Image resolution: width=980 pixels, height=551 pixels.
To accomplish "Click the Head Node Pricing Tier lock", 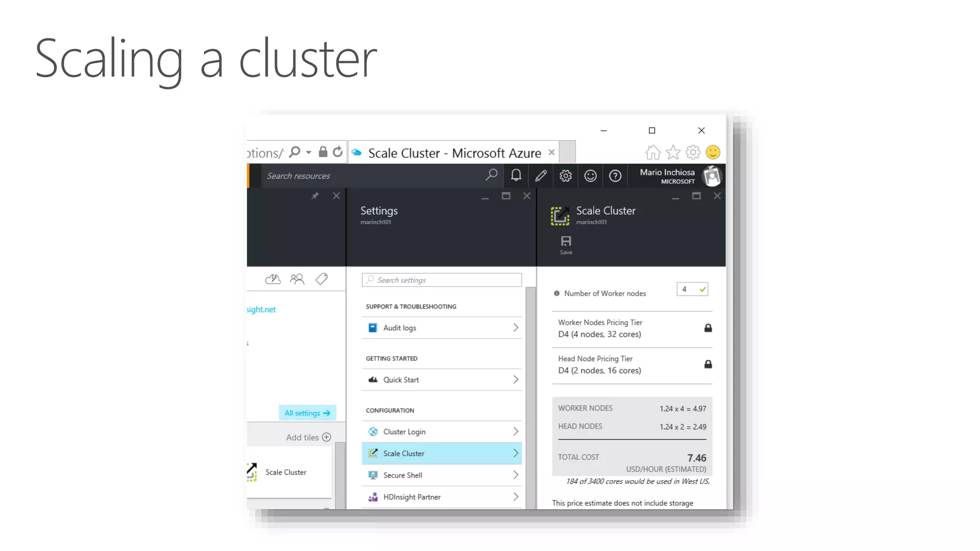I will pyautogui.click(x=708, y=364).
